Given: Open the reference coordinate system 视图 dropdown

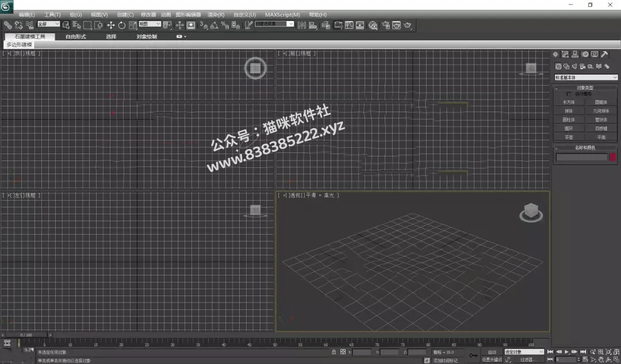Looking at the screenshot, I should pyautogui.click(x=149, y=24).
